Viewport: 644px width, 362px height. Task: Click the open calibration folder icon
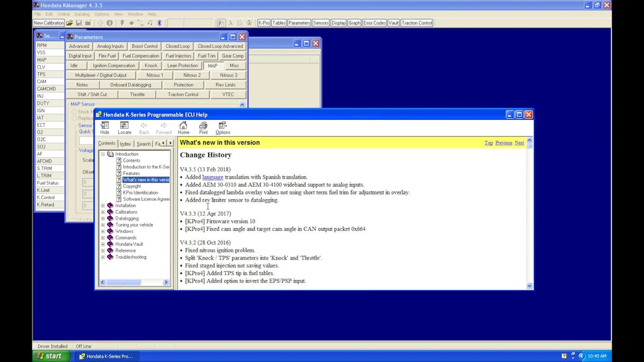pyautogui.click(x=69, y=23)
